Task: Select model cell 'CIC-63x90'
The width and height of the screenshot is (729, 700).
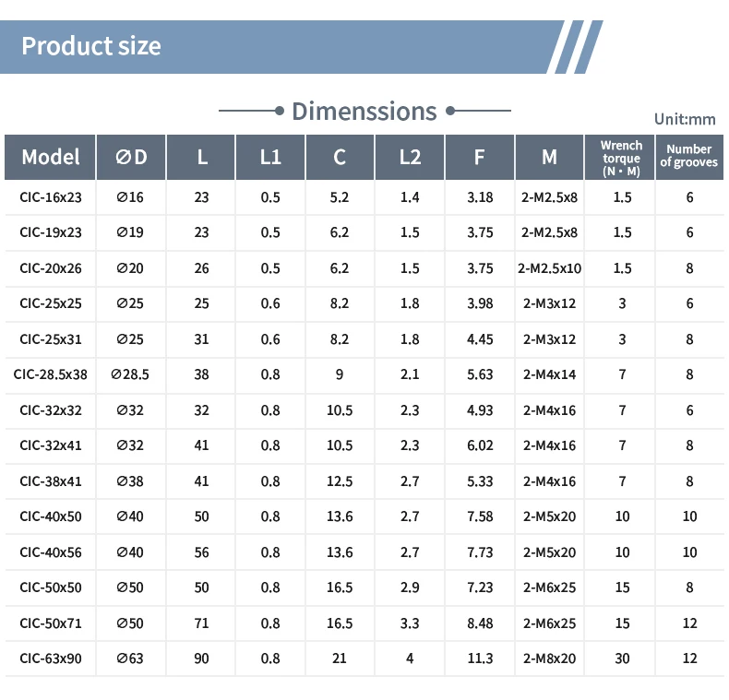Action: tap(51, 658)
